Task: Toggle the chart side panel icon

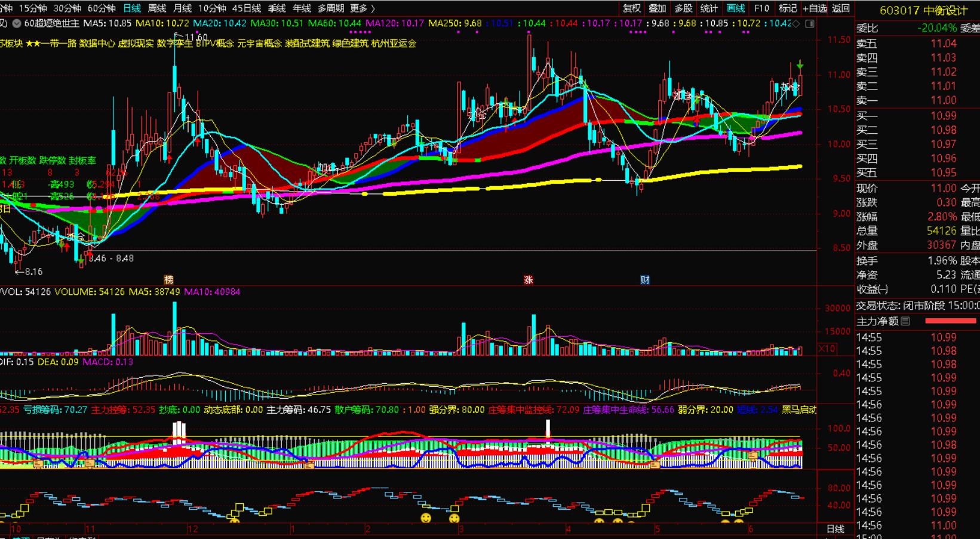Action: point(810,24)
